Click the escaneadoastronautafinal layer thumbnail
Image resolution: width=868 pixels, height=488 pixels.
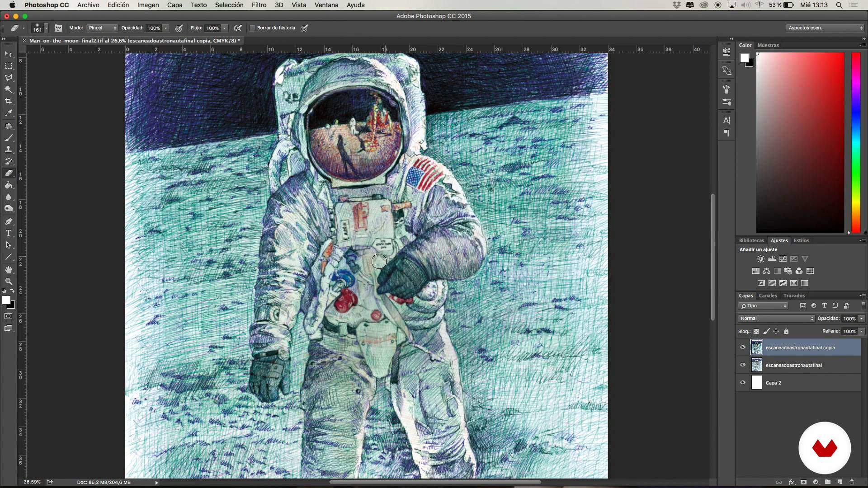[x=756, y=365]
